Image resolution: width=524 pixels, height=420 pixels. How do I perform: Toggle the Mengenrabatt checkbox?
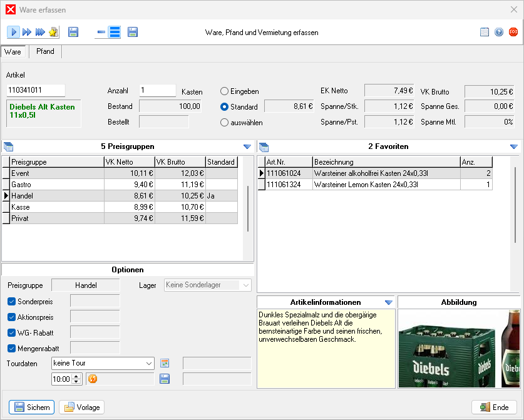(x=11, y=347)
